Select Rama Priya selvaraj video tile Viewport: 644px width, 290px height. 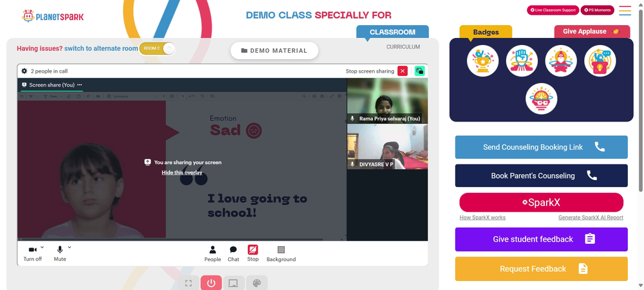[x=387, y=101]
